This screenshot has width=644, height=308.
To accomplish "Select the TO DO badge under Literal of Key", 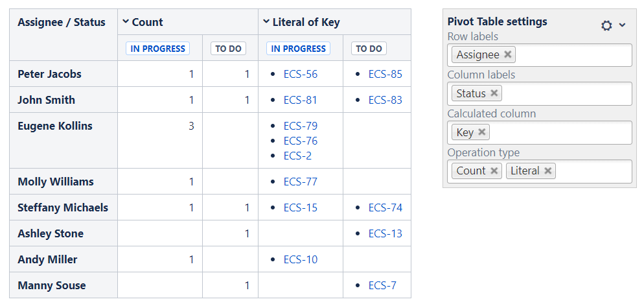I will 369,49.
